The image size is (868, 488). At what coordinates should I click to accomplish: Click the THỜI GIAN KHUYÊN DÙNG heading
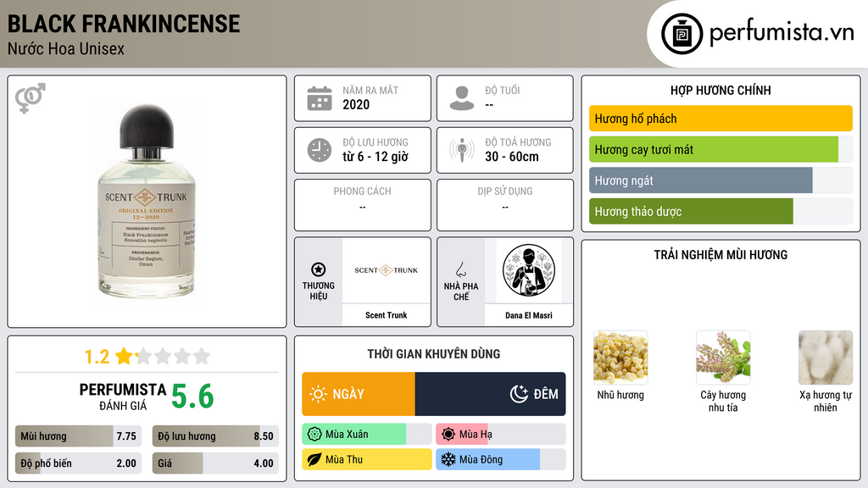point(434,354)
